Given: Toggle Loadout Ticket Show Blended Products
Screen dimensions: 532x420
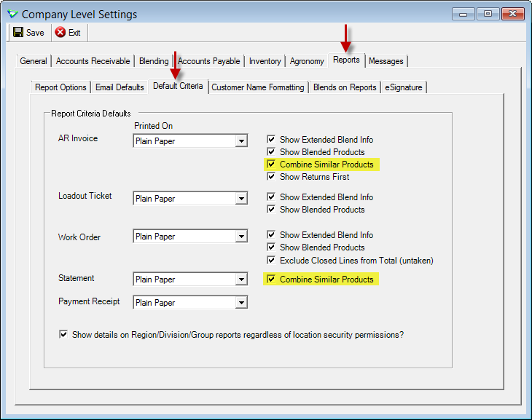Looking at the screenshot, I should coord(271,209).
